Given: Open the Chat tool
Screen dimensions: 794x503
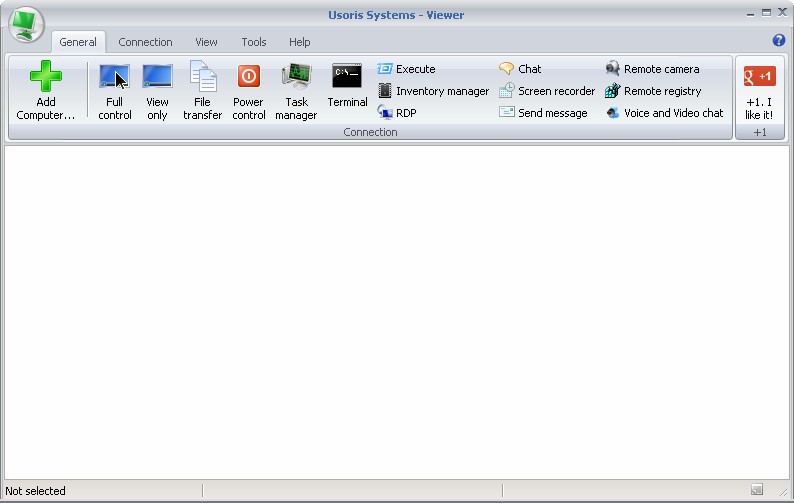Looking at the screenshot, I should (x=520, y=69).
